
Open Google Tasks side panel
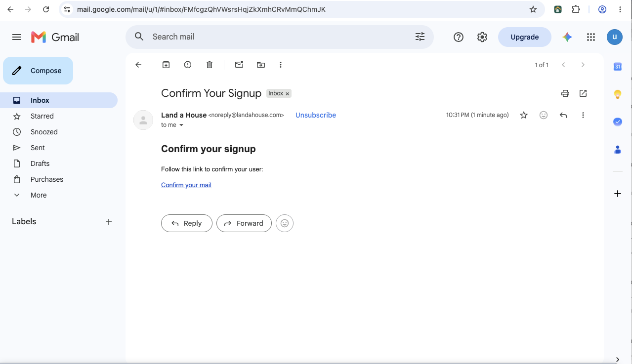tap(618, 121)
